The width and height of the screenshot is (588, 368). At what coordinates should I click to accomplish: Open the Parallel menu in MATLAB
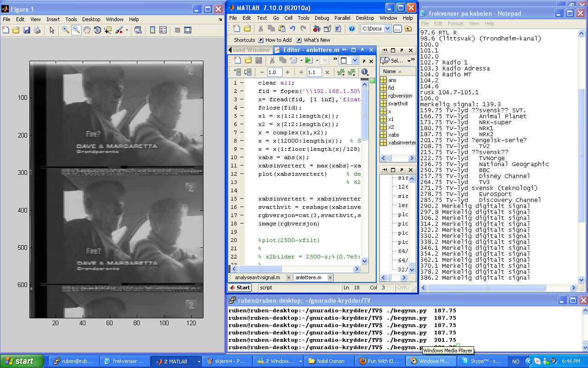[342, 18]
